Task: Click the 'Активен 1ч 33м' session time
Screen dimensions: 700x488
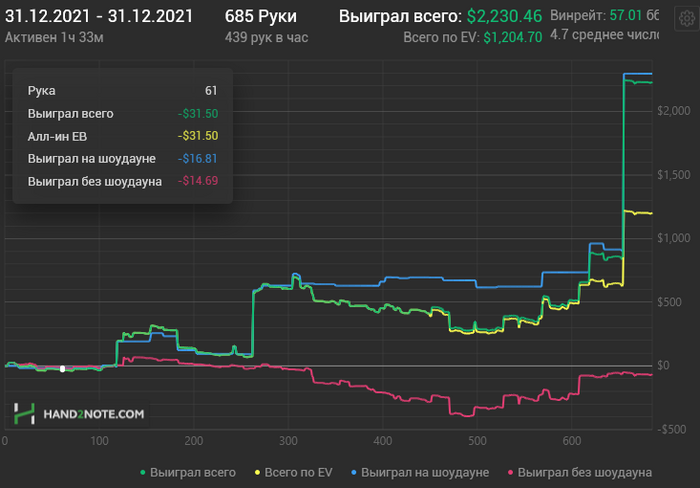Action: [54, 37]
